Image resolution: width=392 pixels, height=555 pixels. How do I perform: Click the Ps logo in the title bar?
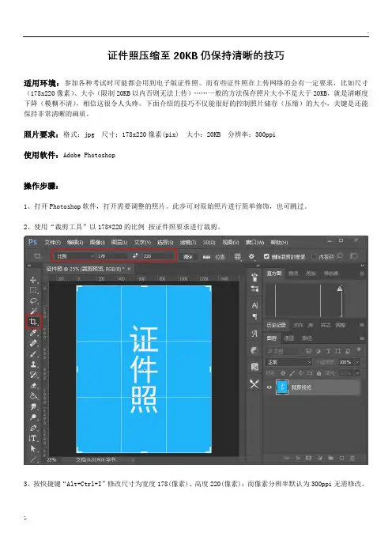tap(33, 242)
